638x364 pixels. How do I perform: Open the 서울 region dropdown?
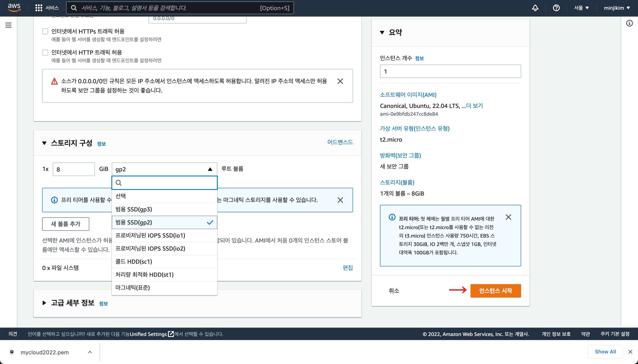coord(581,8)
